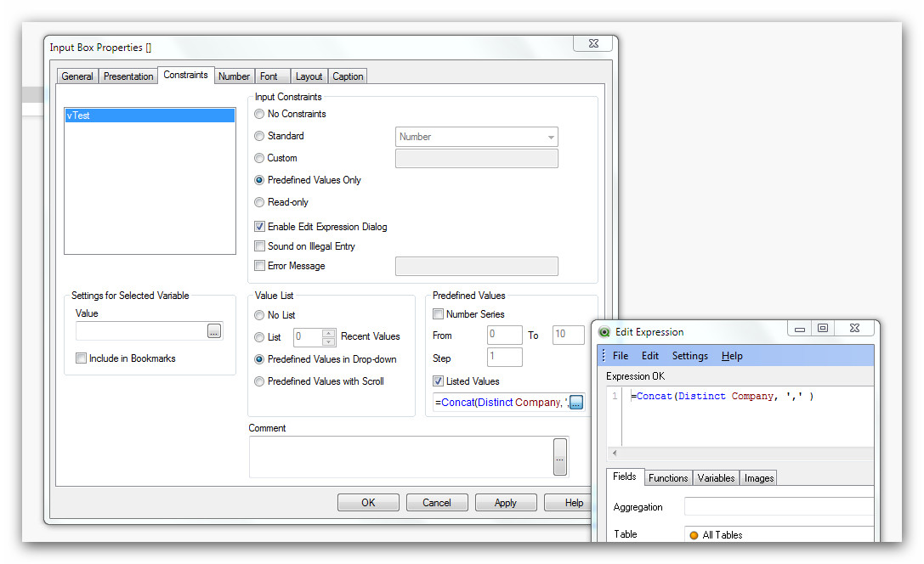Click Listed Values expression field

tap(502, 402)
